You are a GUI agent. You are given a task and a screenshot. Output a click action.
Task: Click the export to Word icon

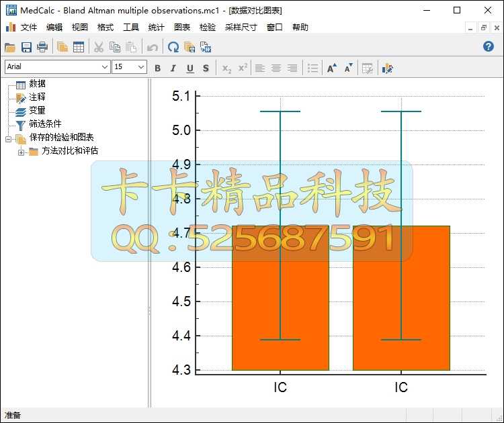206,47
